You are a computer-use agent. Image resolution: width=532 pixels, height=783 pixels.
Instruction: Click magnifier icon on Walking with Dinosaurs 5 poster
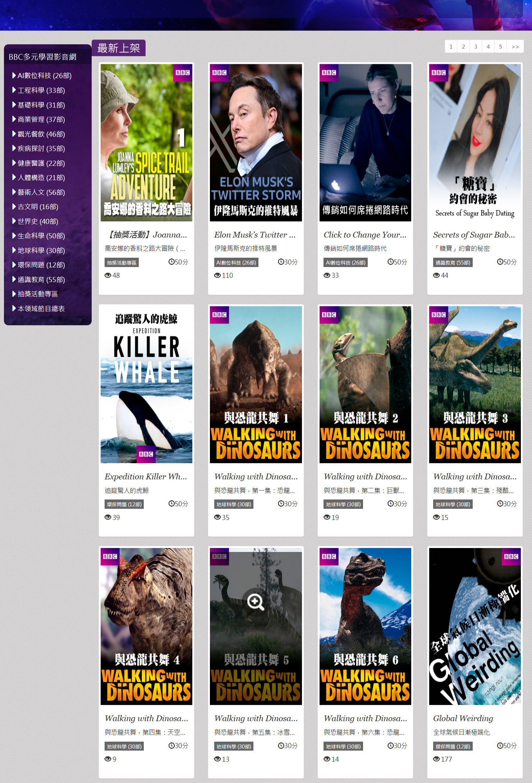(x=256, y=601)
